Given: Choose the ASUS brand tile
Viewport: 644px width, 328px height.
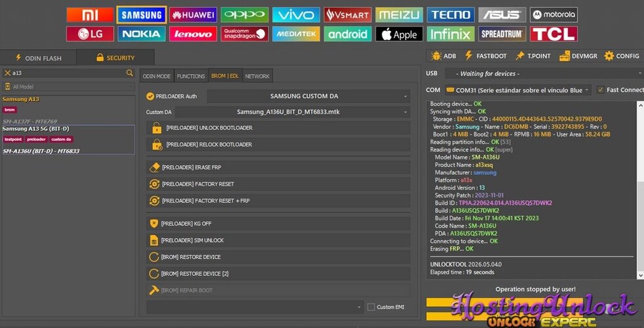Looking at the screenshot, I should [502, 15].
